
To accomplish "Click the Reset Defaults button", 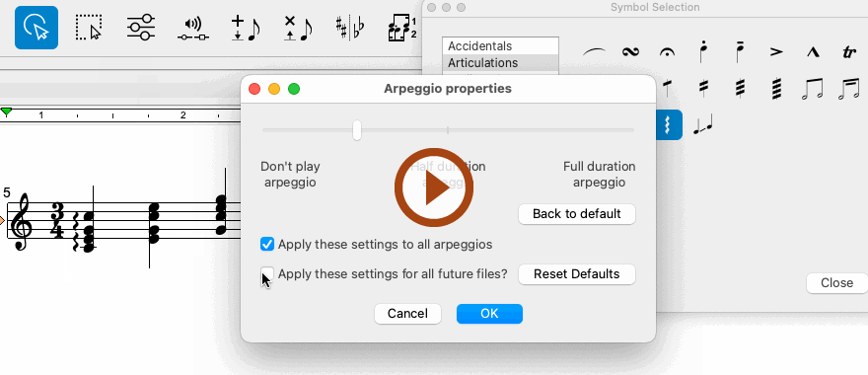I will [x=577, y=273].
